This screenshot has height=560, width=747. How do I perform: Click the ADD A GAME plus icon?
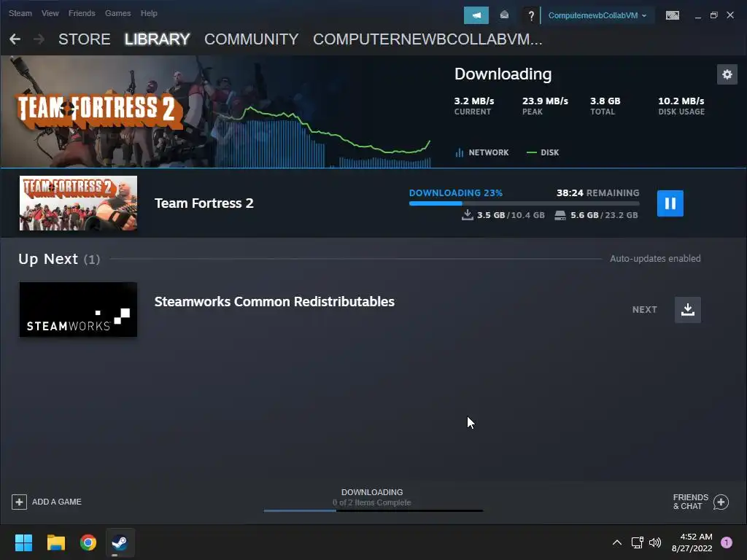pos(19,502)
